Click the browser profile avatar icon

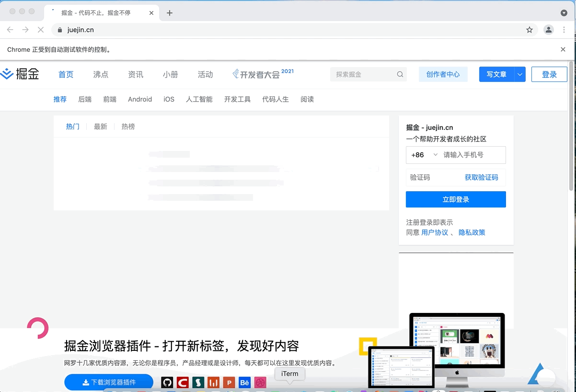click(x=548, y=30)
